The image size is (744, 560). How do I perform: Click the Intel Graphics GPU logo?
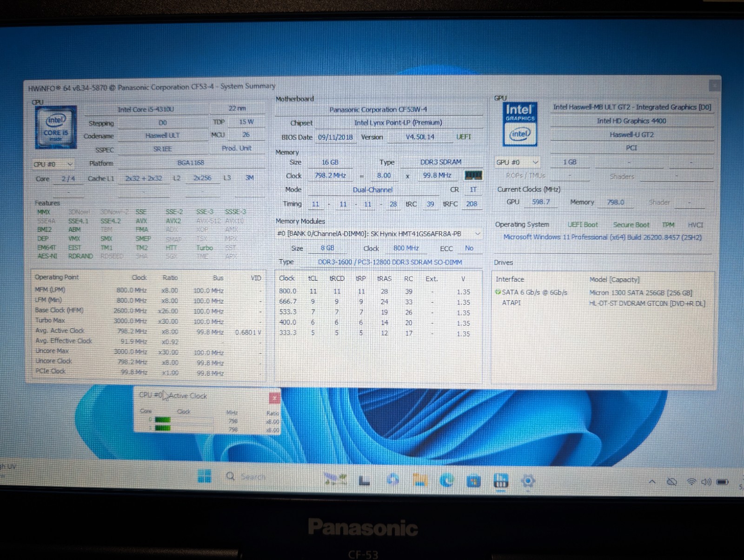520,124
